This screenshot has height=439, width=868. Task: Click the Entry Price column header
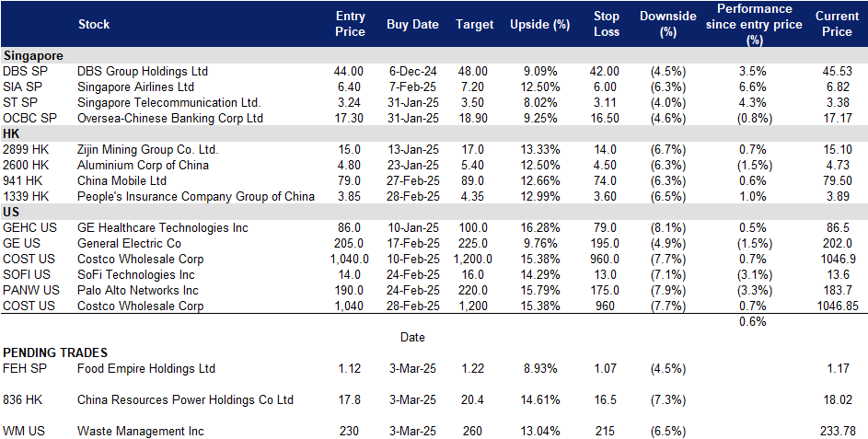[350, 24]
